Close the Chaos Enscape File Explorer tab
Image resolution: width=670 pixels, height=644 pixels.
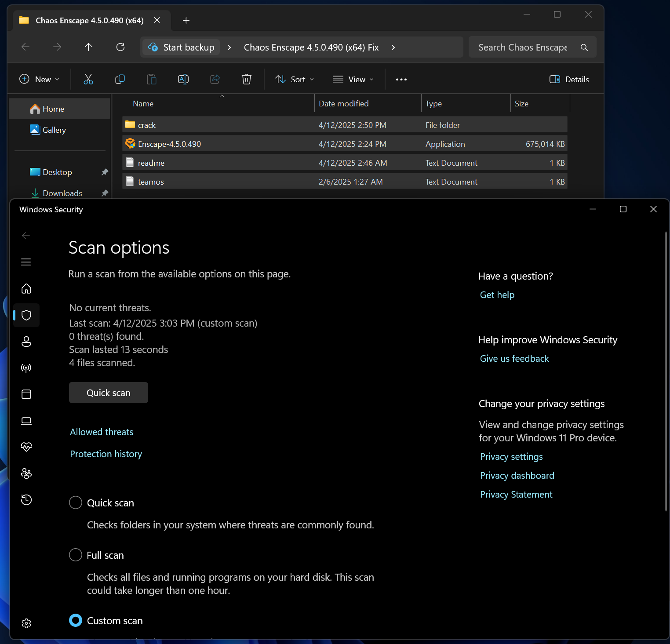click(x=157, y=20)
